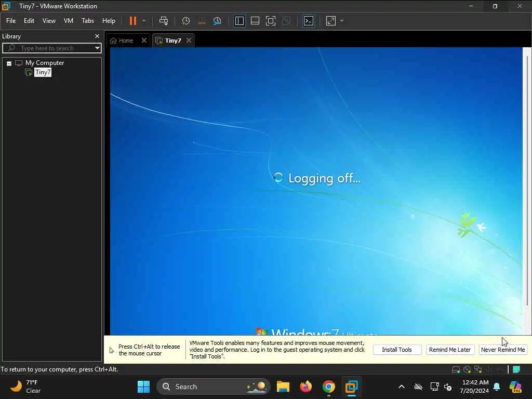Viewport: 532px width, 399px height.
Task: Click the taskbar Search box
Action: pos(214,387)
